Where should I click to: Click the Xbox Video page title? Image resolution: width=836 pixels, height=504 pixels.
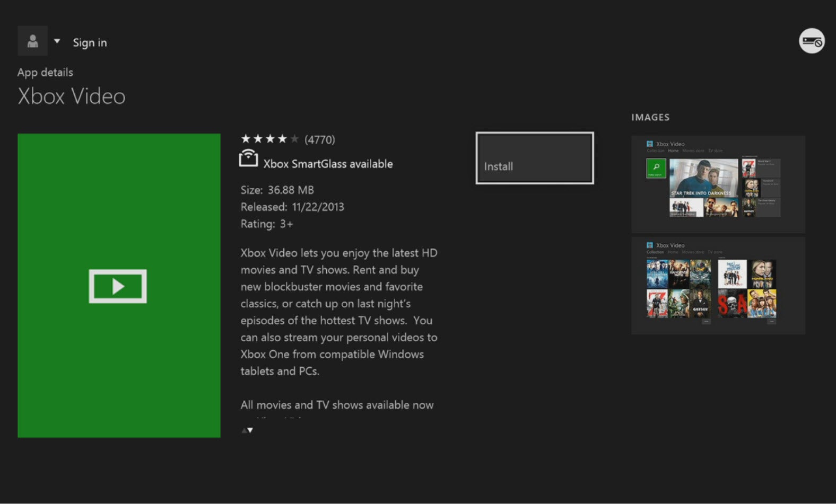tap(72, 96)
